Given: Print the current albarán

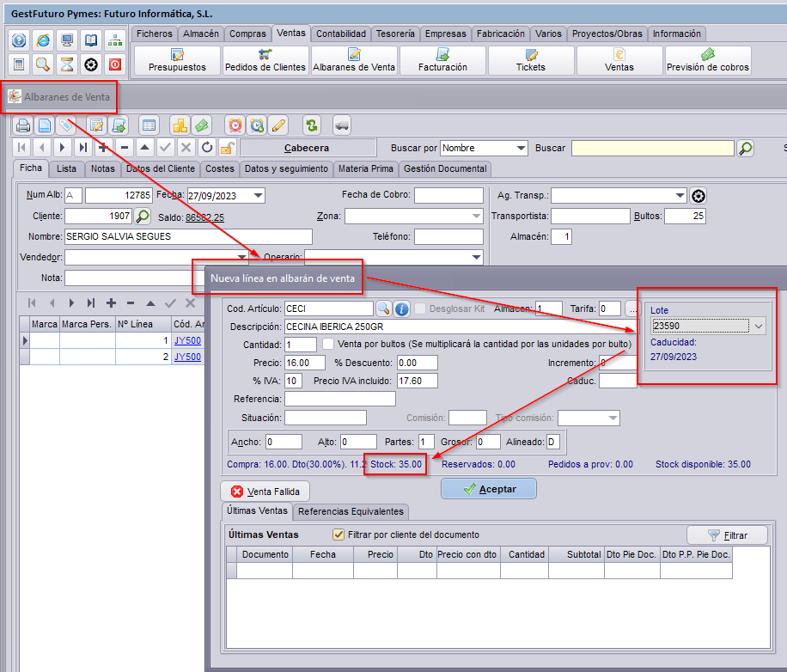Looking at the screenshot, I should [23, 125].
